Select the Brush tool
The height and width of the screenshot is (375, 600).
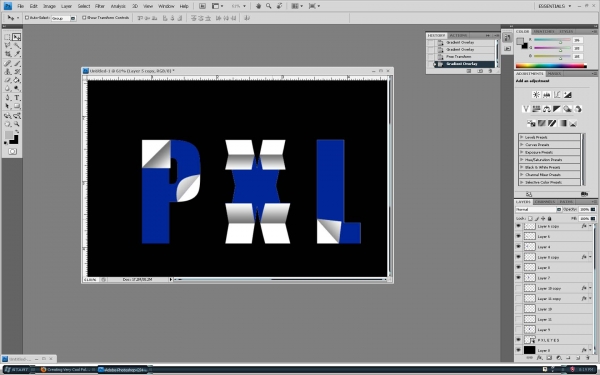pyautogui.click(x=16, y=64)
